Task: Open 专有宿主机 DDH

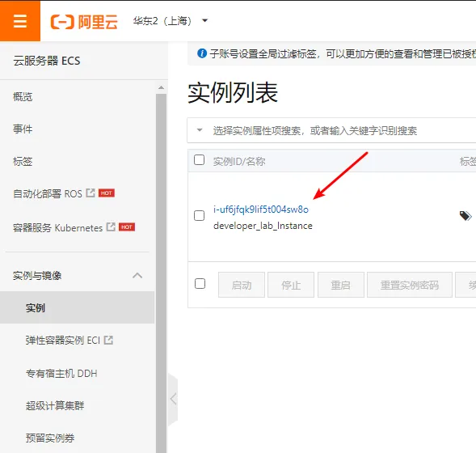Action: point(61,373)
